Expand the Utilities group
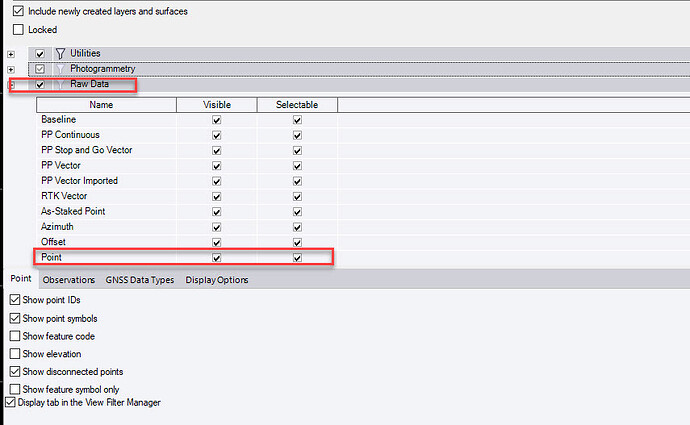This screenshot has height=425, width=690. tap(11, 53)
